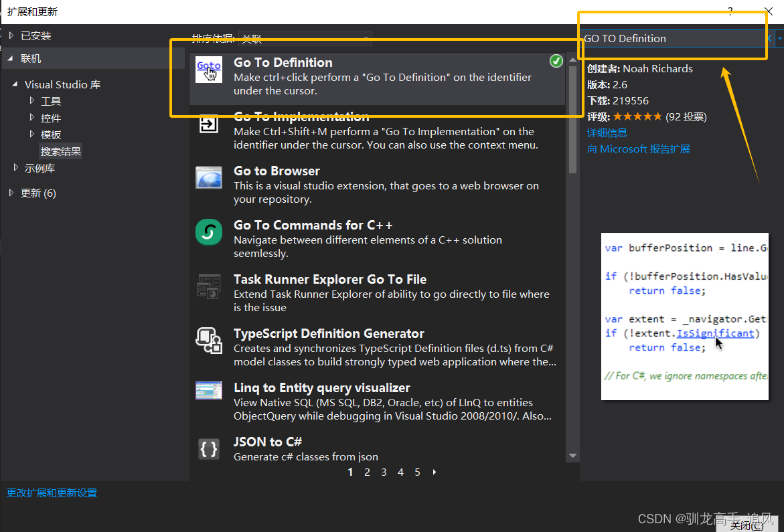Click the Go To Commands for C++ icon
The image size is (784, 532).
[x=208, y=232]
